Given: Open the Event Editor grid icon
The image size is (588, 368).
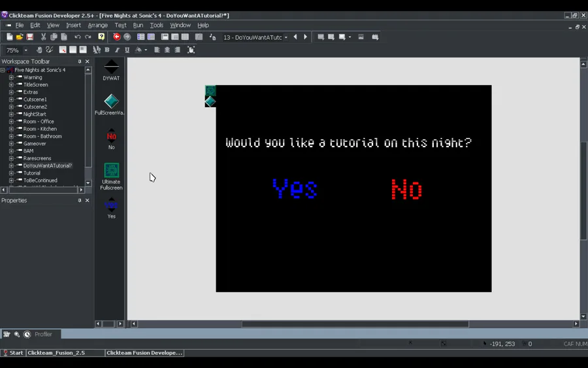Looking at the screenshot, I should point(175,37).
